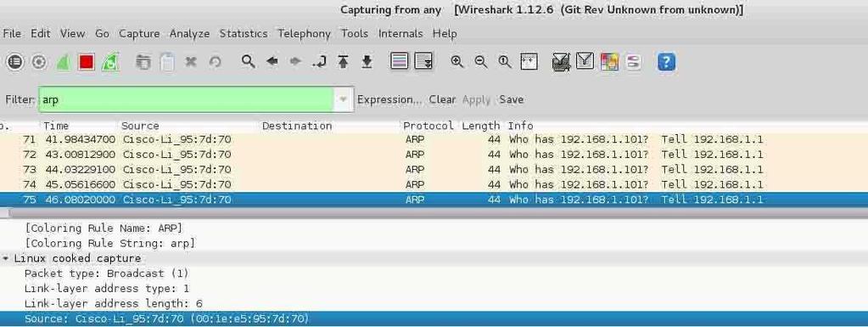Click the resize all columns icon
This screenshot has width=868, height=327.
pyautogui.click(x=529, y=62)
